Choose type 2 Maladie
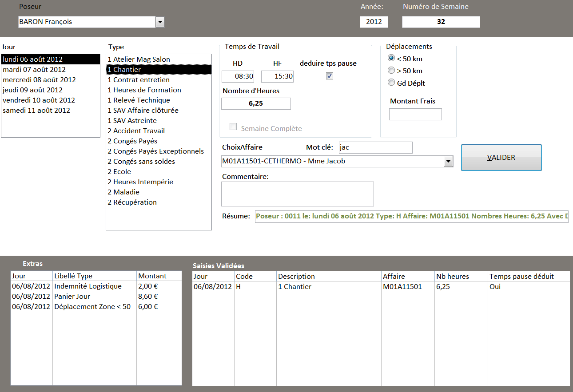The width and height of the screenshot is (573, 392). pyautogui.click(x=159, y=192)
